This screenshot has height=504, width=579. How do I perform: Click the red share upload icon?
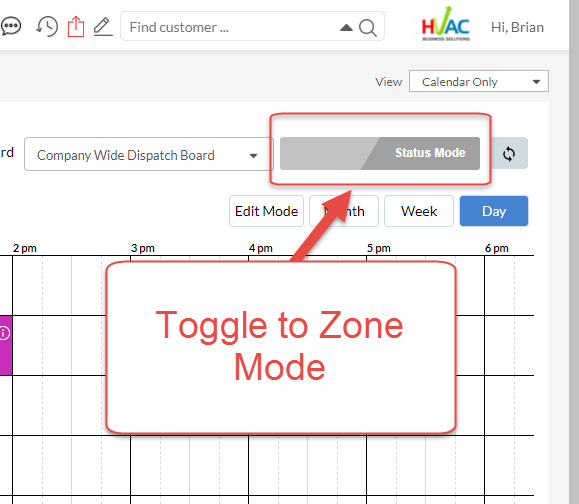(76, 27)
